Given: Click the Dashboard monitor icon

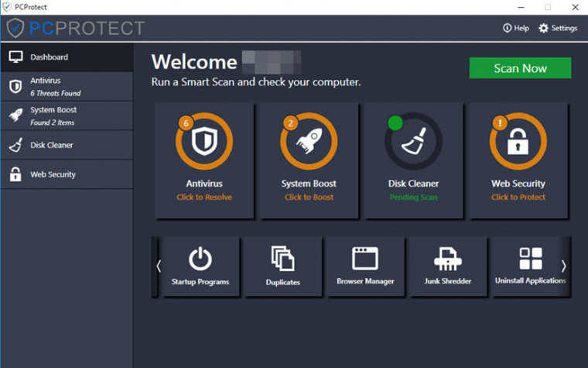Looking at the screenshot, I should (15, 57).
